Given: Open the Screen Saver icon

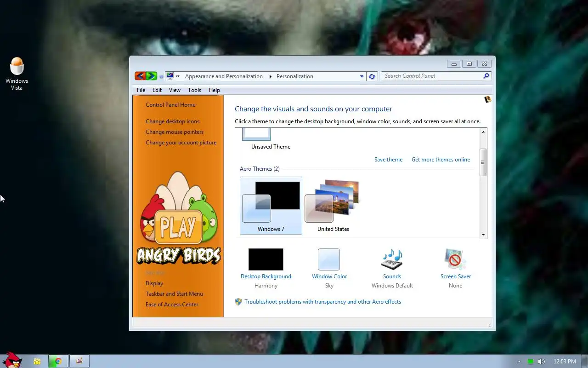Looking at the screenshot, I should (x=455, y=259).
